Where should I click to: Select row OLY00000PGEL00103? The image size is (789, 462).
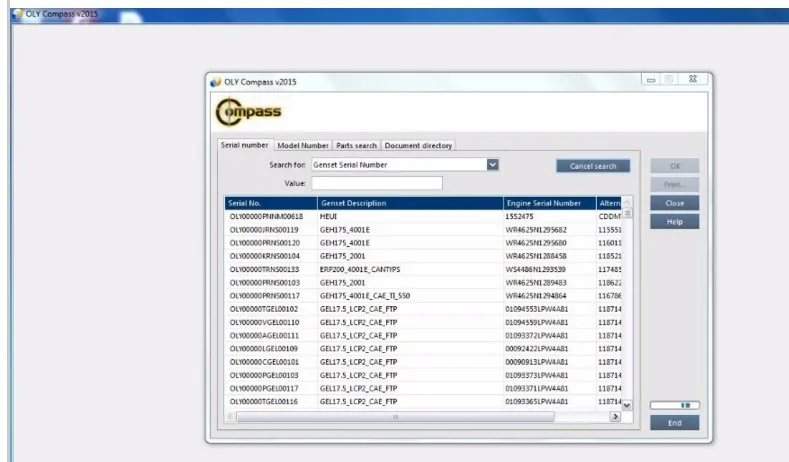click(x=423, y=375)
